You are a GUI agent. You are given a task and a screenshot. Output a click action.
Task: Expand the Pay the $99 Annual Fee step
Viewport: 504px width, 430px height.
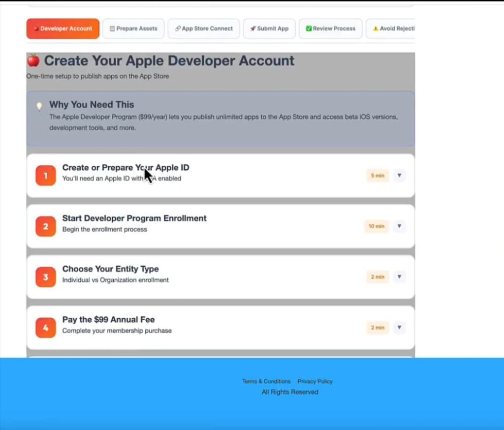click(399, 327)
